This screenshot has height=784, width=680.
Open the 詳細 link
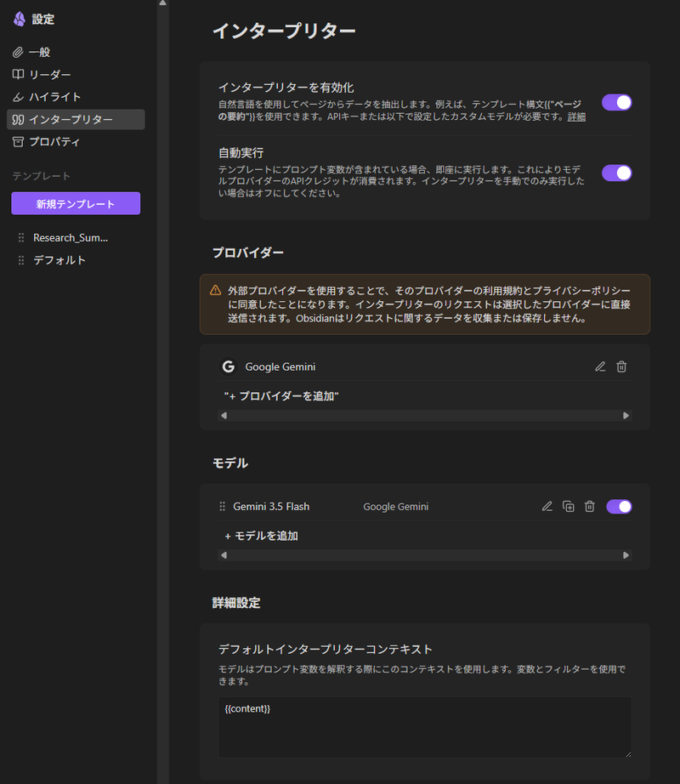coord(576,117)
